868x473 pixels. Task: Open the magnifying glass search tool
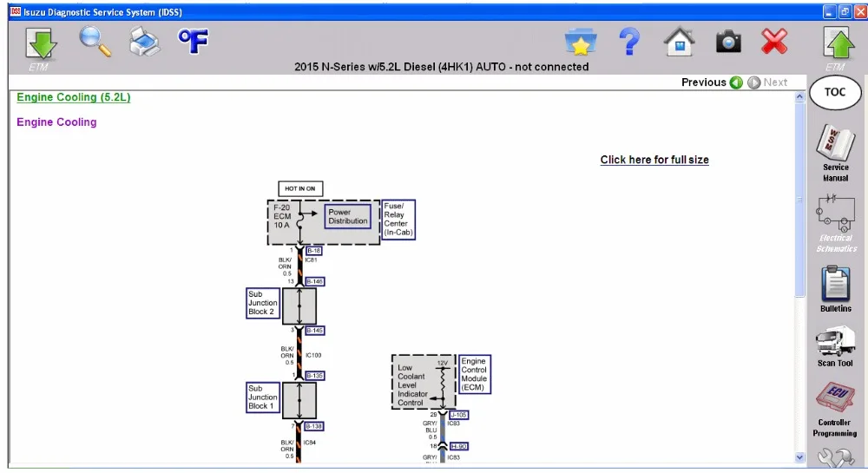tap(95, 42)
